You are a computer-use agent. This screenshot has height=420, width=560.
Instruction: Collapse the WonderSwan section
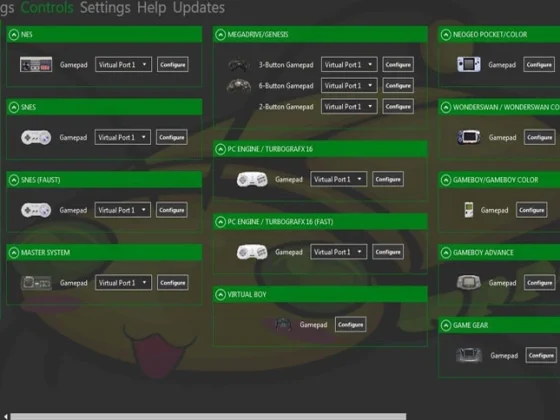tap(446, 108)
